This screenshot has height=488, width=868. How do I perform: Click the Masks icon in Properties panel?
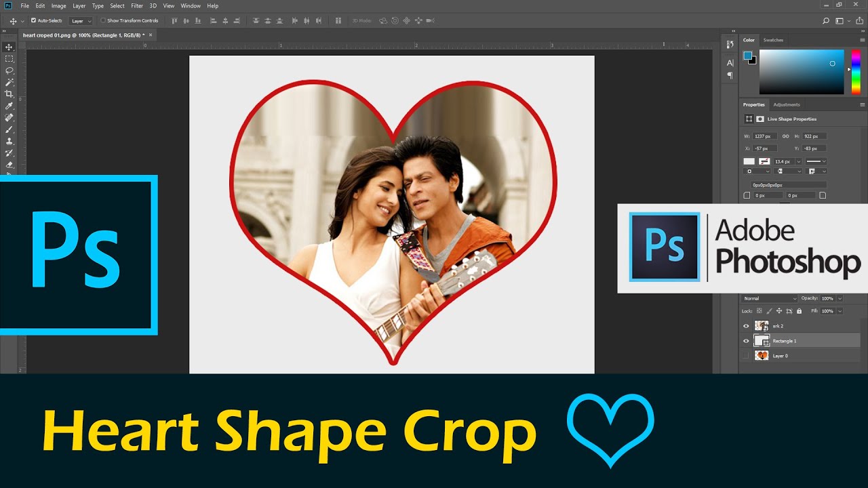(x=760, y=119)
